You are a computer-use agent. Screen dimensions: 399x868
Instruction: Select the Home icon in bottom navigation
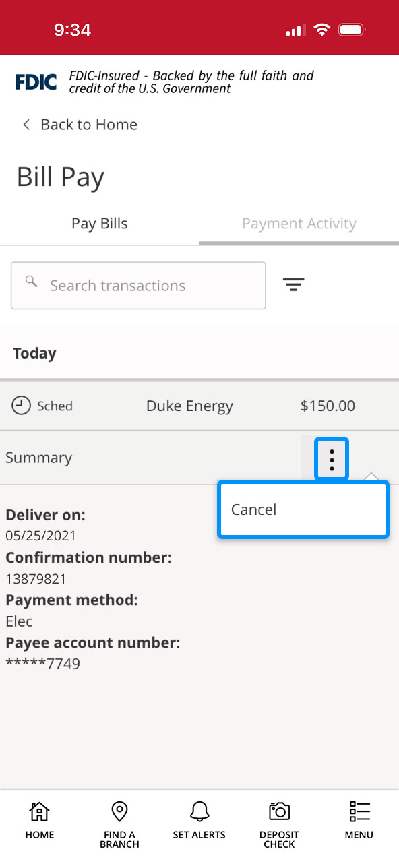pos(39,817)
